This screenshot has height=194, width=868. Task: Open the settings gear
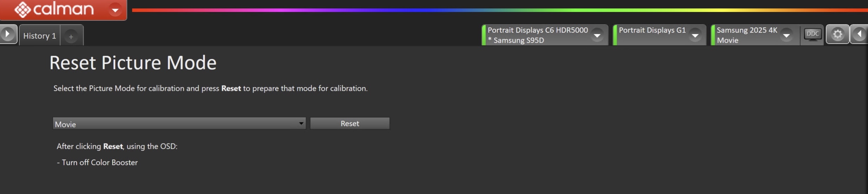837,34
